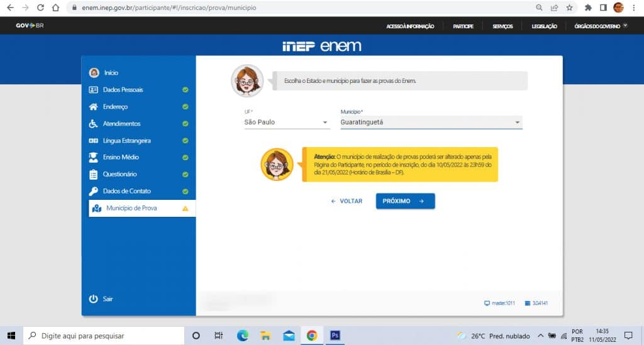The height and width of the screenshot is (345, 644).
Task: Click the share page icon
Action: (555, 8)
